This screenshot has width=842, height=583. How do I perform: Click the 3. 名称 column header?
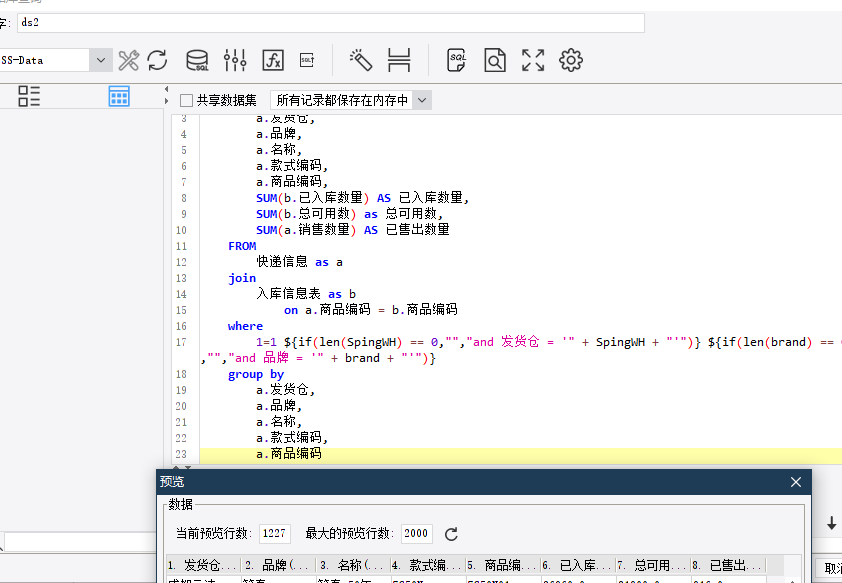pyautogui.click(x=353, y=565)
